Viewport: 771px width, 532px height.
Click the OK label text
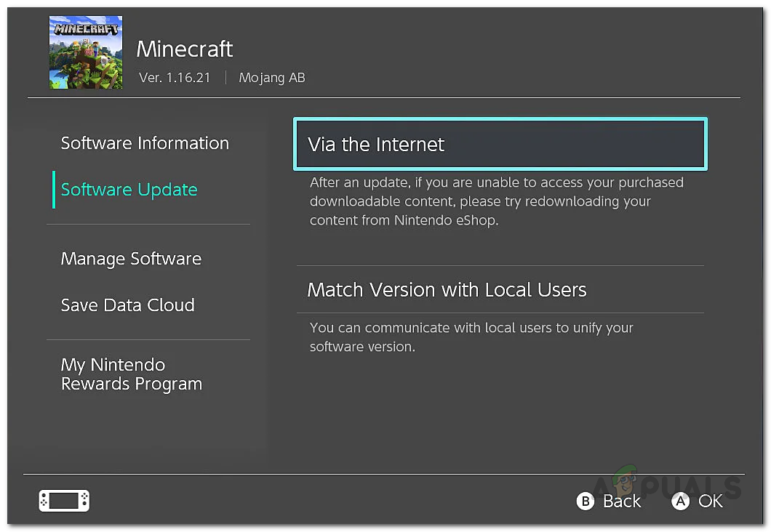click(711, 501)
